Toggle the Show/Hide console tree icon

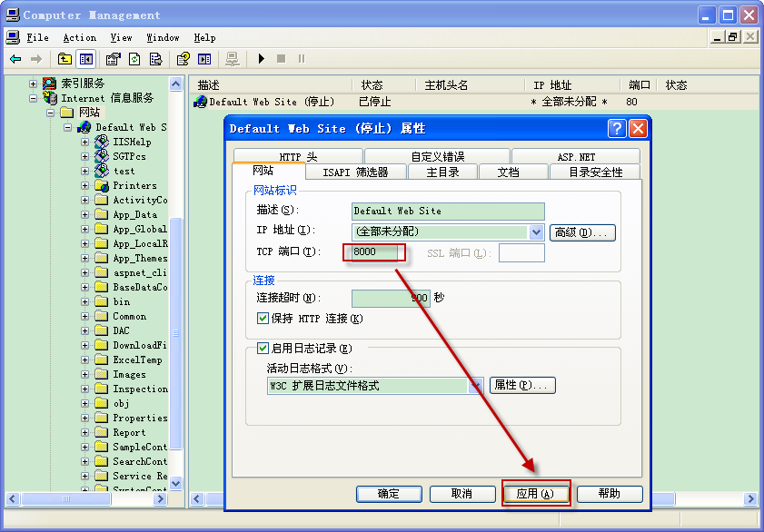coord(86,59)
